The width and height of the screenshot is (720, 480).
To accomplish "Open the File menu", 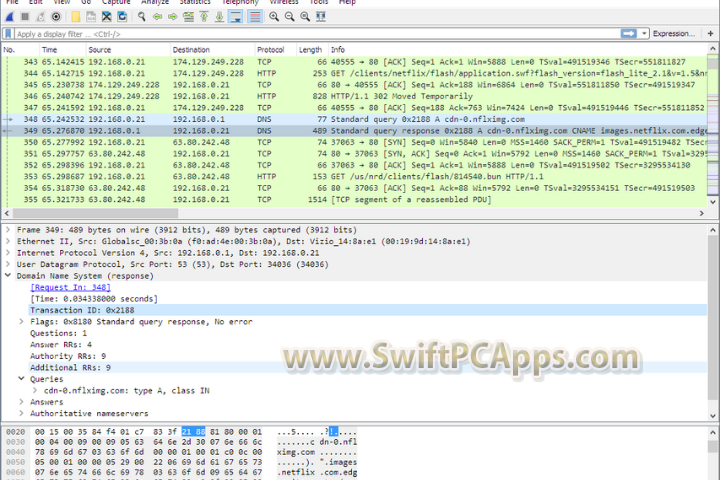I will click(x=12, y=2).
